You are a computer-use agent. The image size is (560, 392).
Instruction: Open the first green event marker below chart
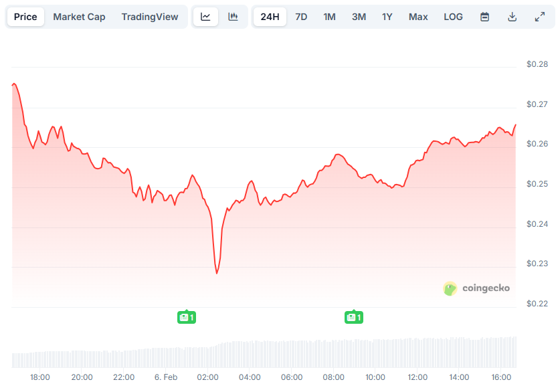[187, 317]
